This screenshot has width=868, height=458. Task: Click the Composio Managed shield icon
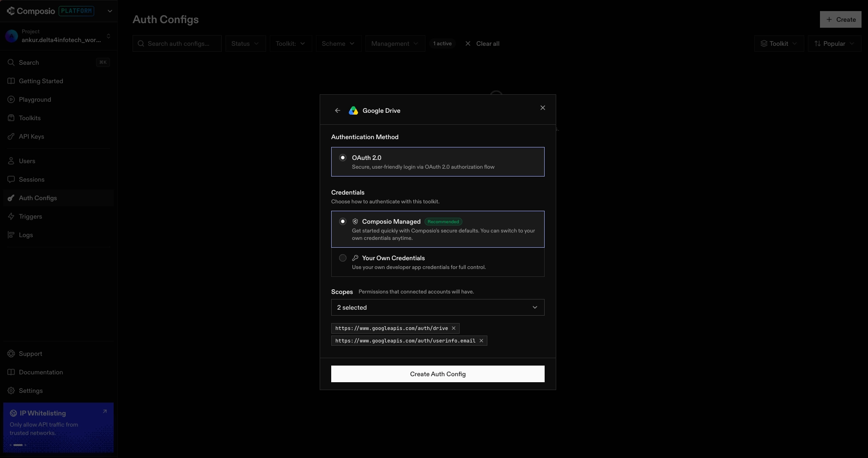(x=355, y=221)
